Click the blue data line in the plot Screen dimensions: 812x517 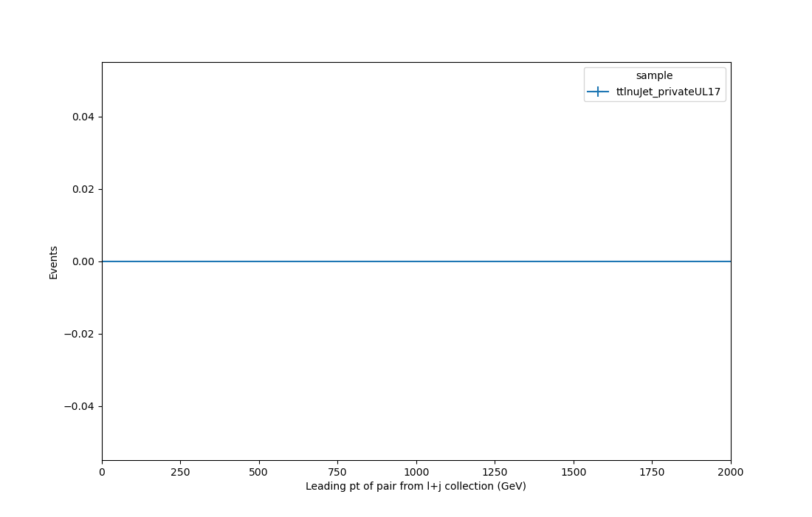tap(416, 261)
